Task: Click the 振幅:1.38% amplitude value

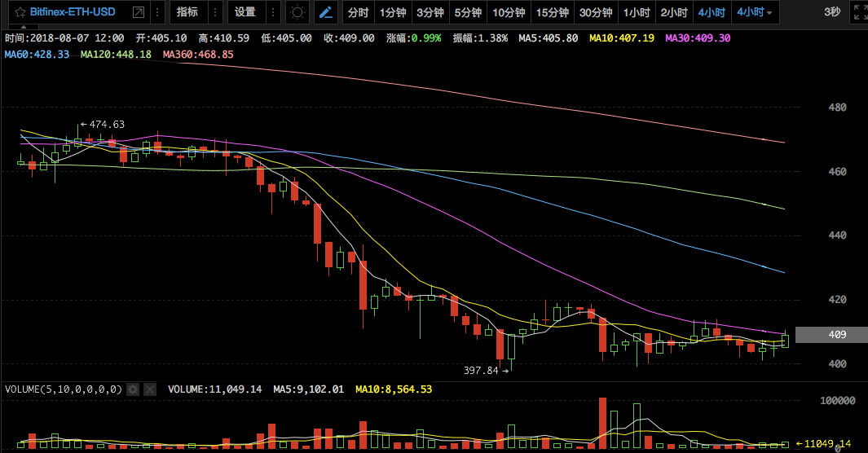Action: click(x=480, y=38)
